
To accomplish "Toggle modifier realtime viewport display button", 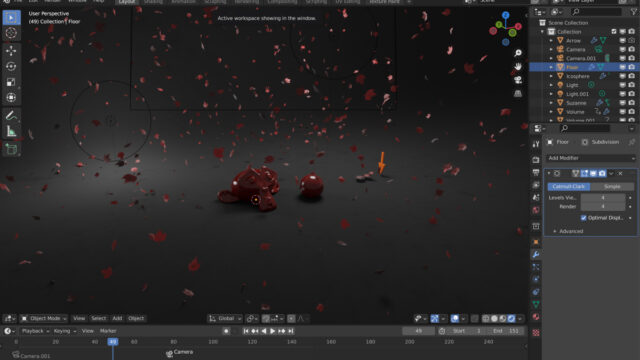I will point(593,173).
